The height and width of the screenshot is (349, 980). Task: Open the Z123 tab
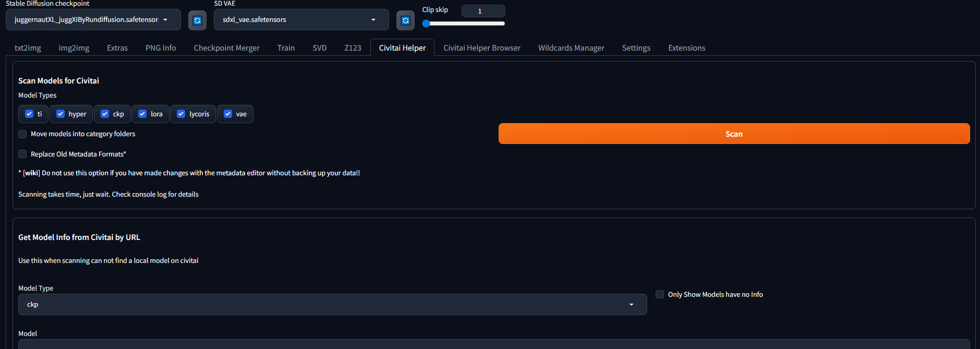[353, 48]
